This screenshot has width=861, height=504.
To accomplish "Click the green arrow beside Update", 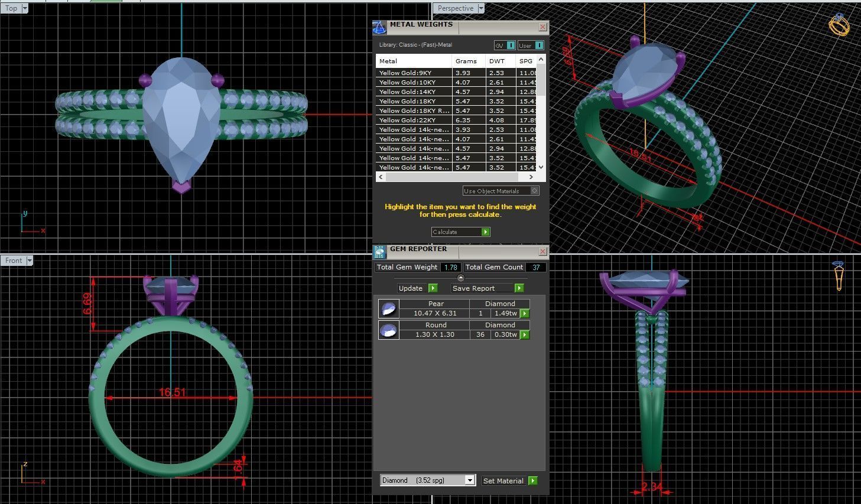I will tap(433, 288).
